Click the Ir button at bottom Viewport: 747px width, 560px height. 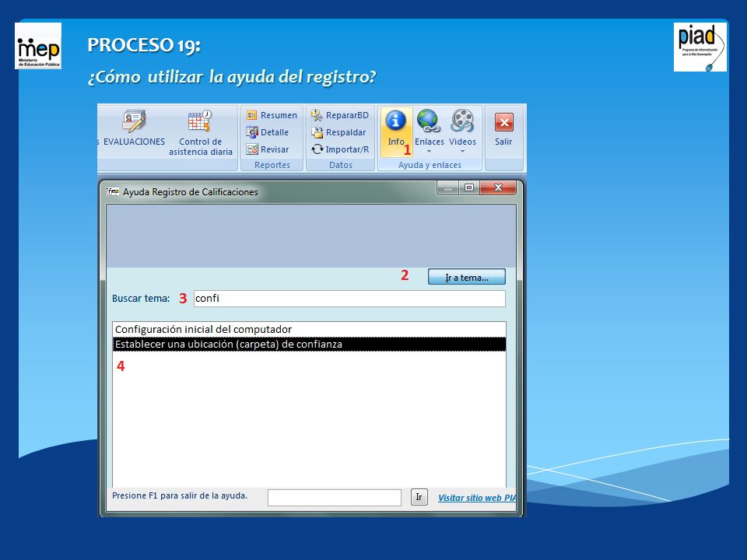click(419, 497)
